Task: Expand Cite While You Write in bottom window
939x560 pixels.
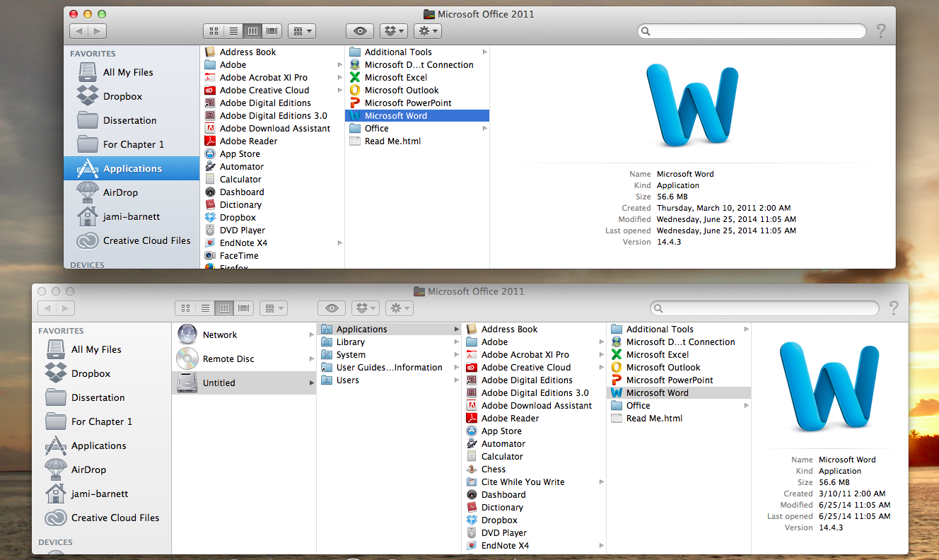Action: click(x=602, y=482)
